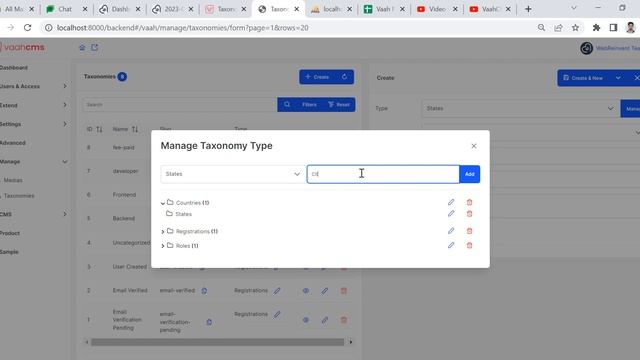Screen dimensions: 640x360
Task: Bookmark this page with the star icon
Action: [x=575, y=28]
